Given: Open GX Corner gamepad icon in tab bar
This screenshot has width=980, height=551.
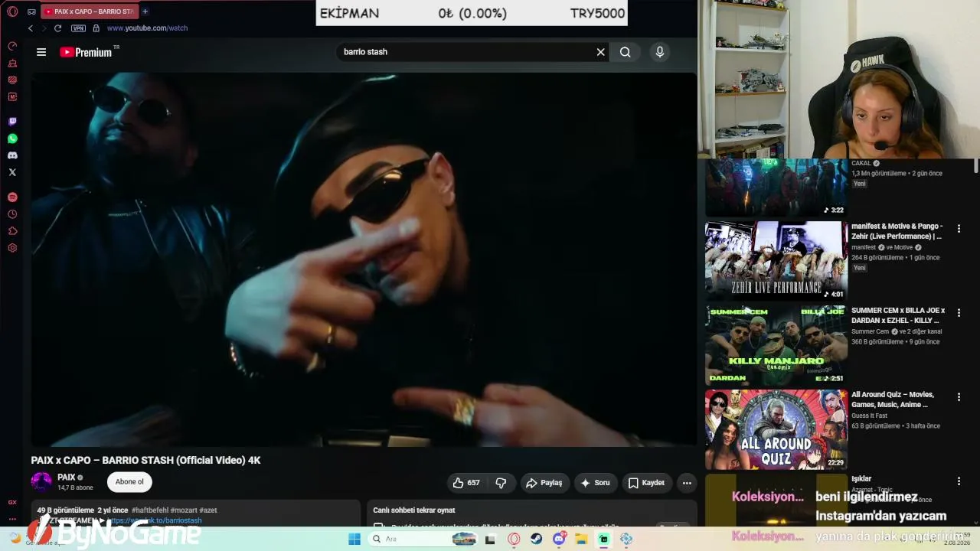Looking at the screenshot, I should click(x=31, y=11).
